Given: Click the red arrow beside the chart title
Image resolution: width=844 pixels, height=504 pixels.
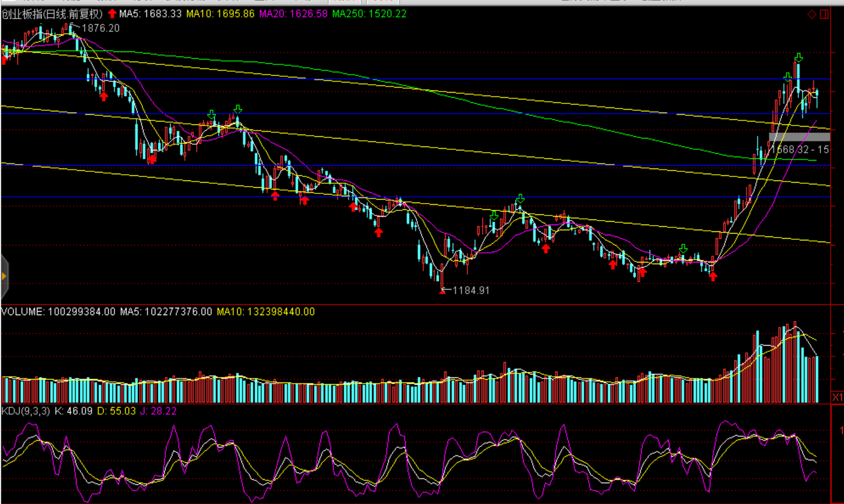Looking at the screenshot, I should pos(112,14).
